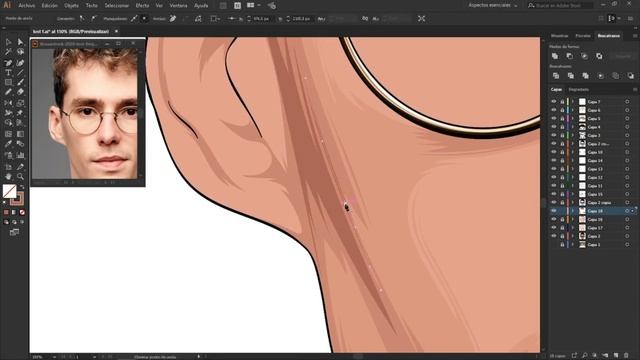Select the Column Graph tool
640x360 pixels.
[x=20, y=155]
